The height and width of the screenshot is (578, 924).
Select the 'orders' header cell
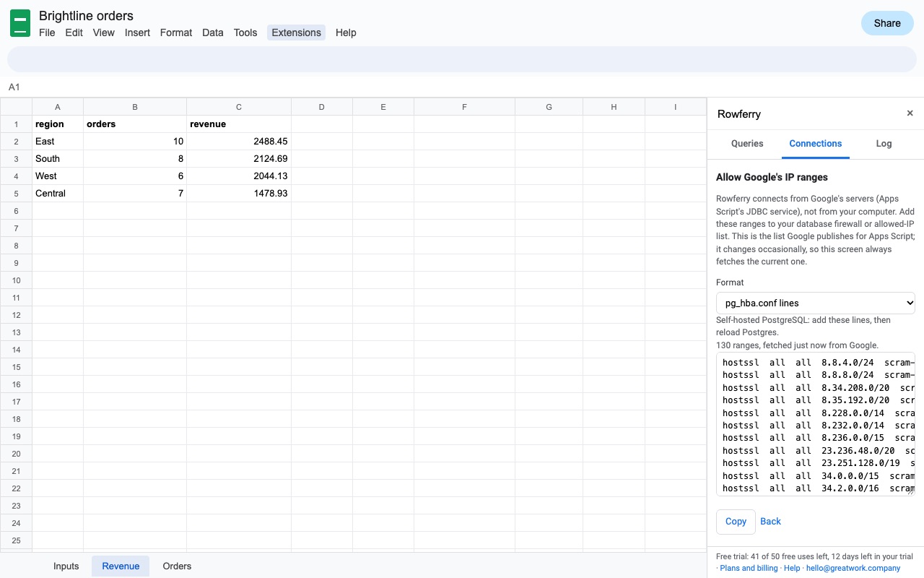135,124
